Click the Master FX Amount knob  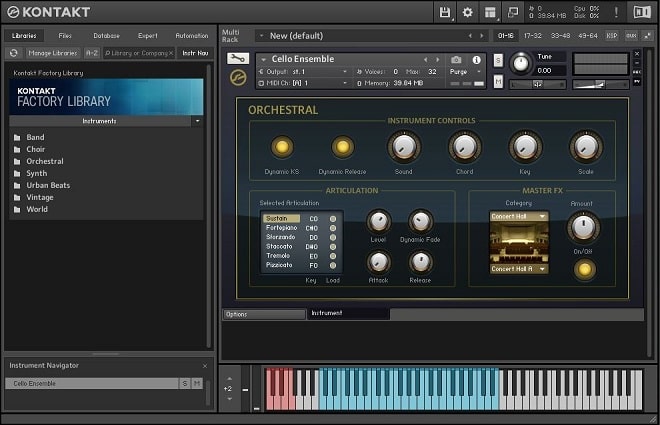pyautogui.click(x=583, y=227)
